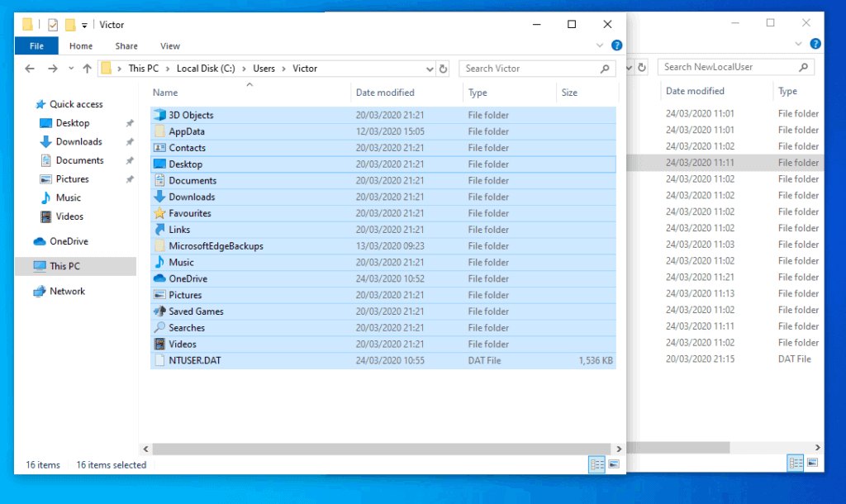Click the Downloads arrow icon in file list
This screenshot has height=504, width=846.
[159, 197]
